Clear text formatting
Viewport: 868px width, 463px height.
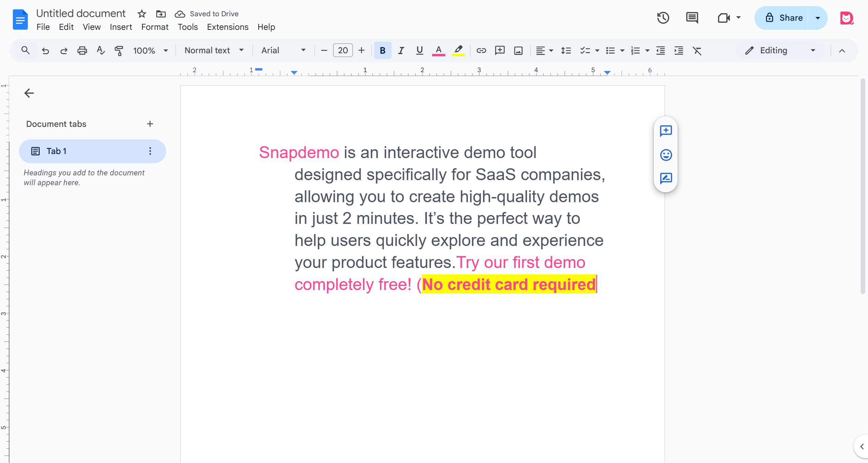click(697, 51)
